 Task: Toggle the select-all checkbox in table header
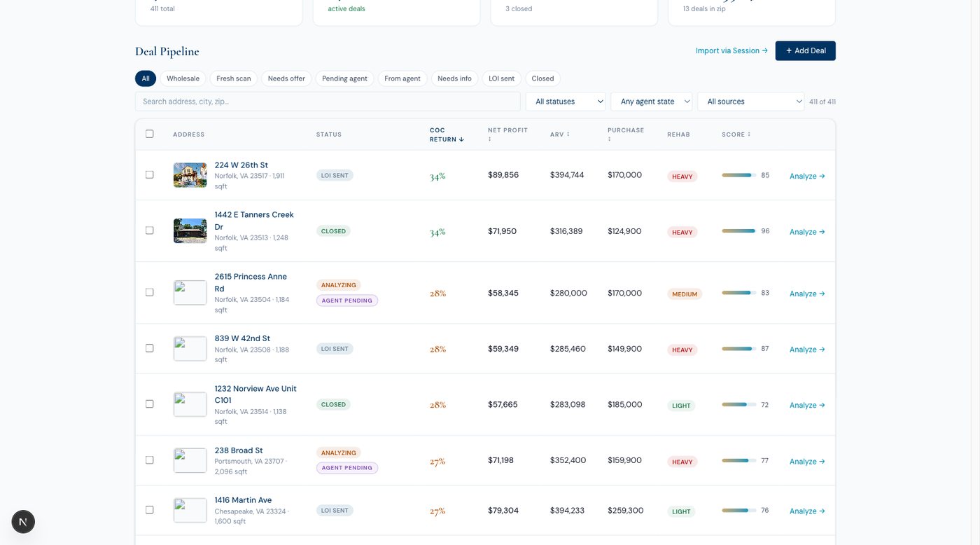(149, 134)
